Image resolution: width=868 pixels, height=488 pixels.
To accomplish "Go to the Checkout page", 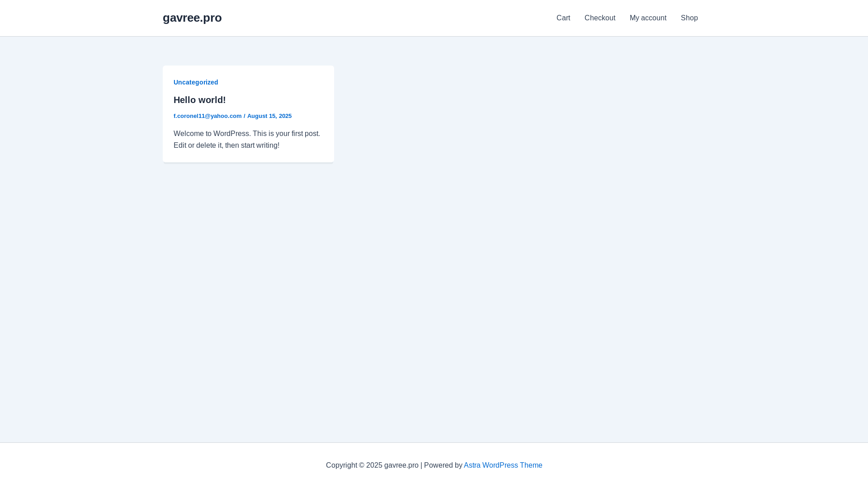I will tap(600, 18).
